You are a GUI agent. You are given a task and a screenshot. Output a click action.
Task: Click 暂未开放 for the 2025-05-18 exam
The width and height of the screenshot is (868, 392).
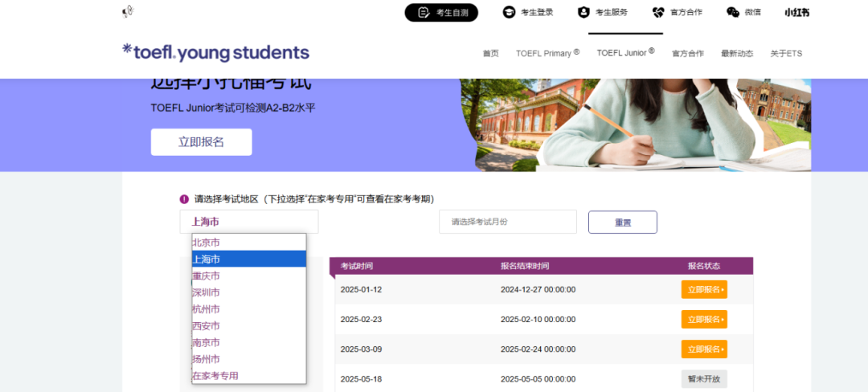tap(704, 378)
